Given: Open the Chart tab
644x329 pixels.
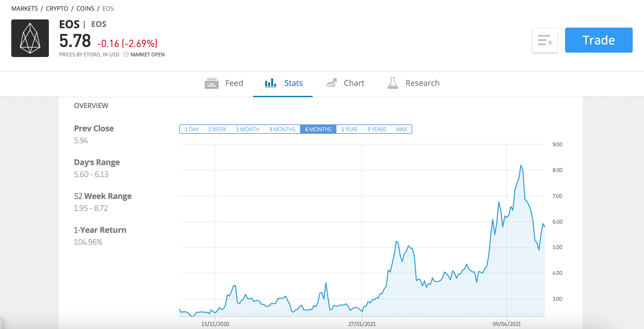Looking at the screenshot, I should (x=345, y=83).
